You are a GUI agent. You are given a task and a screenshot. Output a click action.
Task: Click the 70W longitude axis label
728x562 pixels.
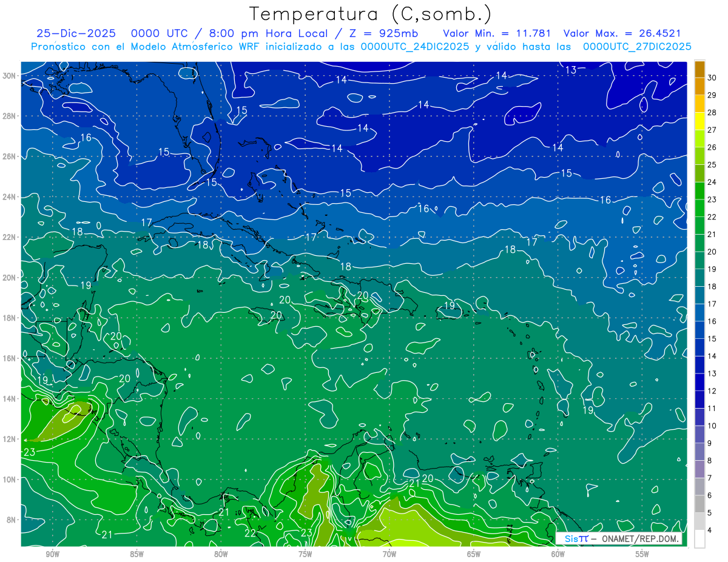click(389, 555)
